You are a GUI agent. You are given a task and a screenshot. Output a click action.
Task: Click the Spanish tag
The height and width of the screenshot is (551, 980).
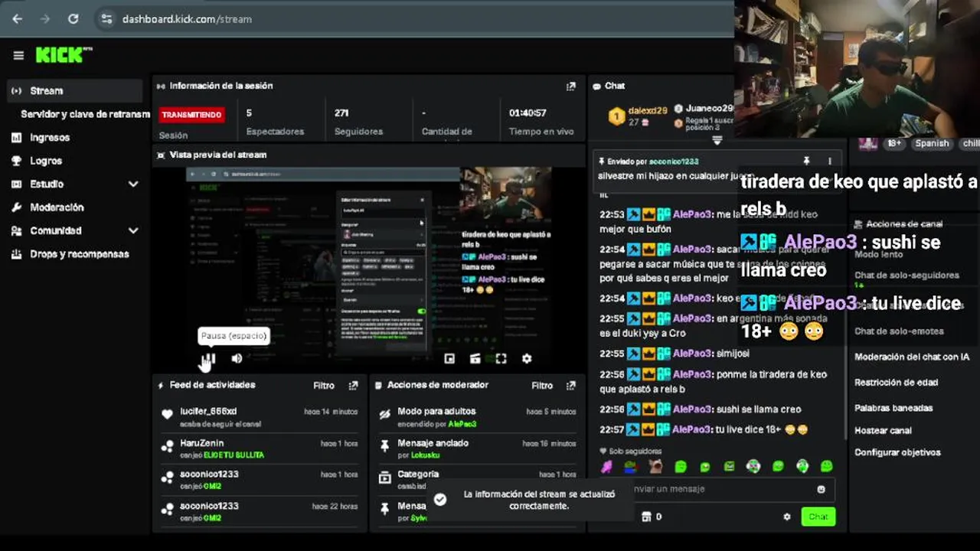click(932, 143)
